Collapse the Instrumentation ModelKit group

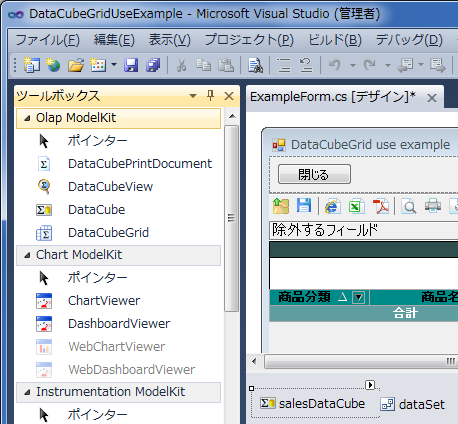pos(28,392)
